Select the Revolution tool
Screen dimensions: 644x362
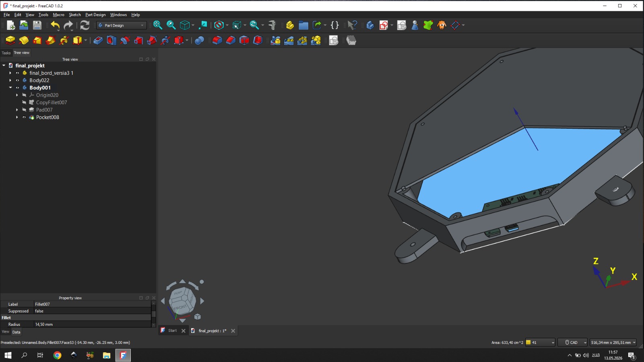(24, 40)
